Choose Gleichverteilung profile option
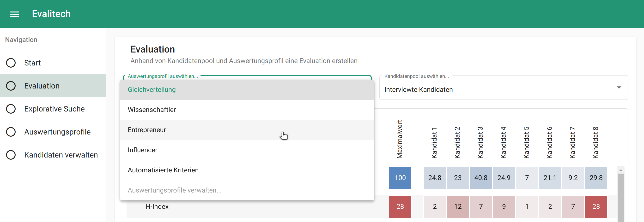Viewport: 644px width, 222px height. (247, 90)
